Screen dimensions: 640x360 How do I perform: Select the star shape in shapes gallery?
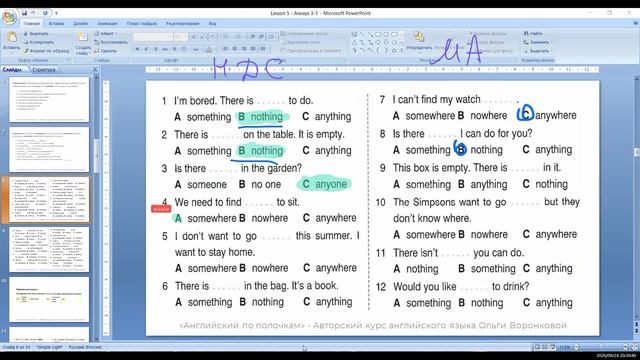click(x=394, y=50)
